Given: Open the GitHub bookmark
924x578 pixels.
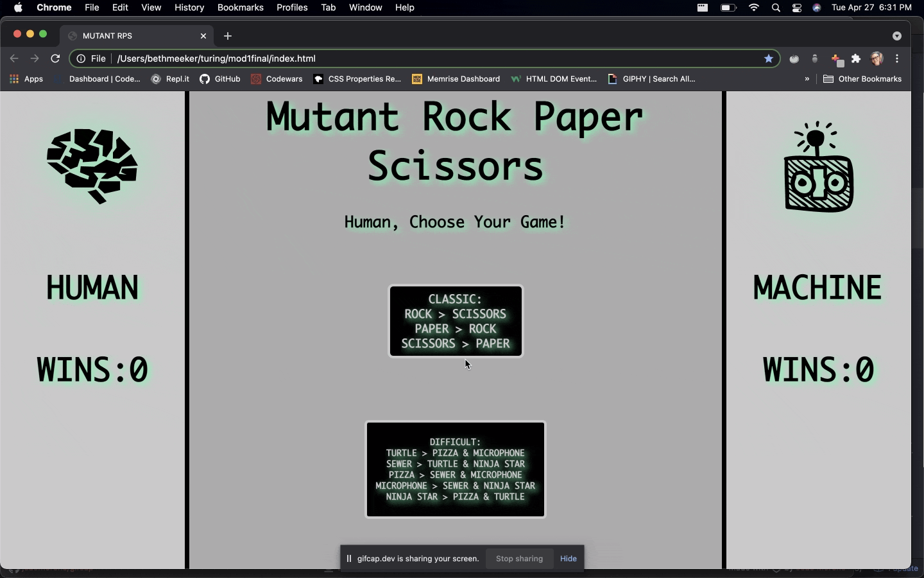Looking at the screenshot, I should 220,79.
